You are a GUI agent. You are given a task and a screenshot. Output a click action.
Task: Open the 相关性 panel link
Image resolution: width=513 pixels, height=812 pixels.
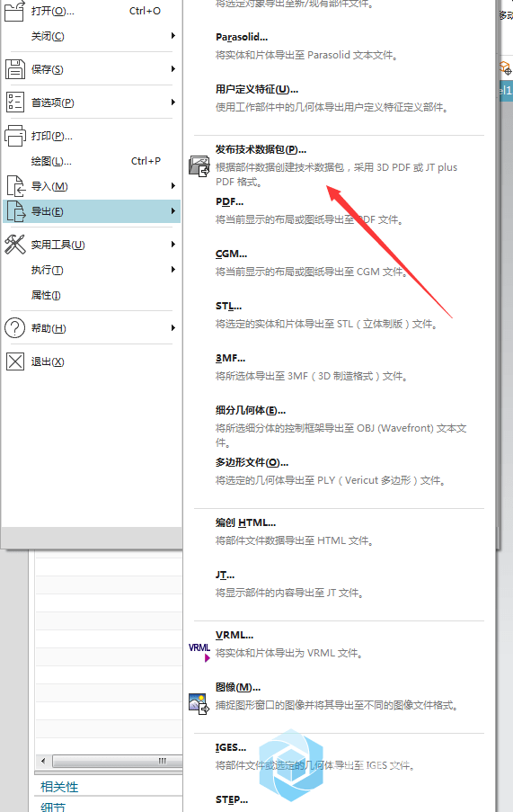(x=59, y=787)
